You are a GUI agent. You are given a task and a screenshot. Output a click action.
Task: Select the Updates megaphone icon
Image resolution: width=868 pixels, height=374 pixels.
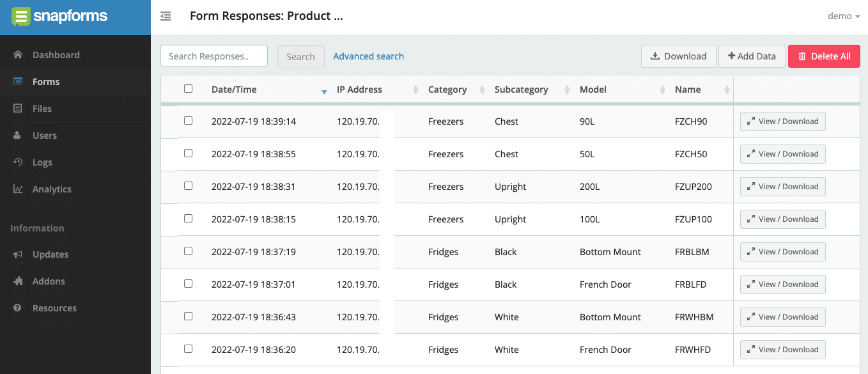point(19,254)
